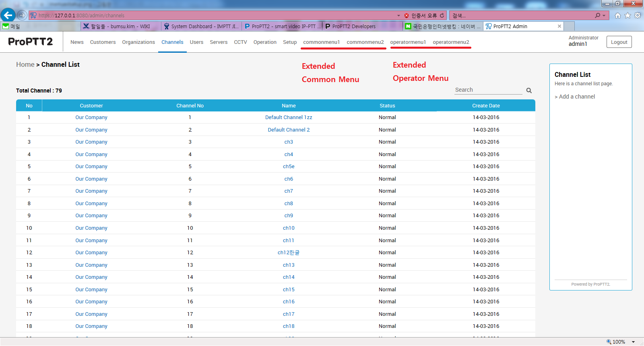Open the Default Channel 2 link
The width and height of the screenshot is (644, 346).
(x=289, y=130)
